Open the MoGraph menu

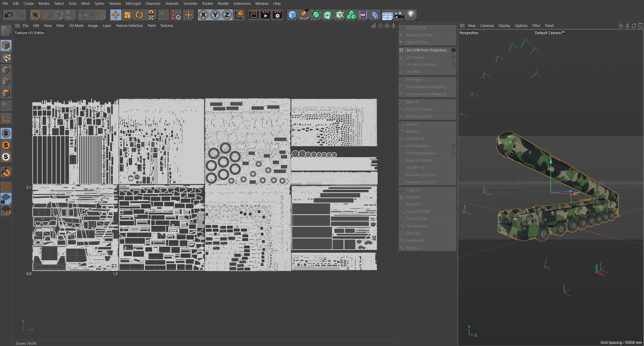tap(133, 3)
